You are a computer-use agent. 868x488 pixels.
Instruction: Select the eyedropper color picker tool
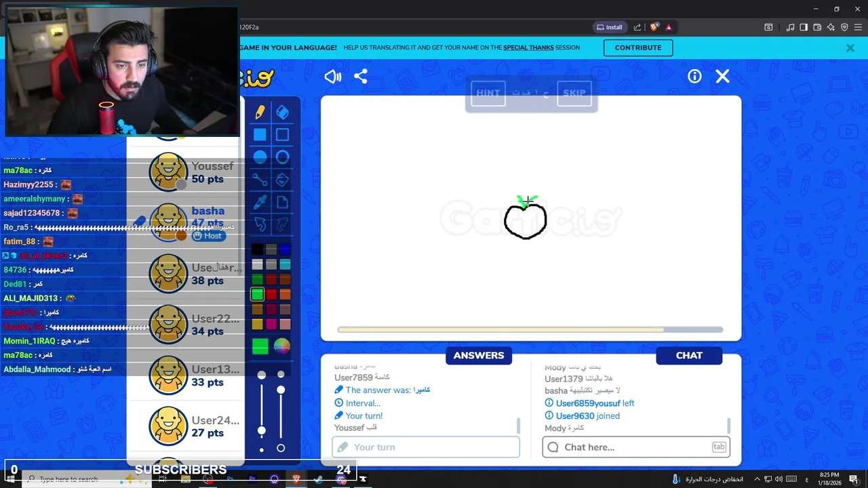260,202
